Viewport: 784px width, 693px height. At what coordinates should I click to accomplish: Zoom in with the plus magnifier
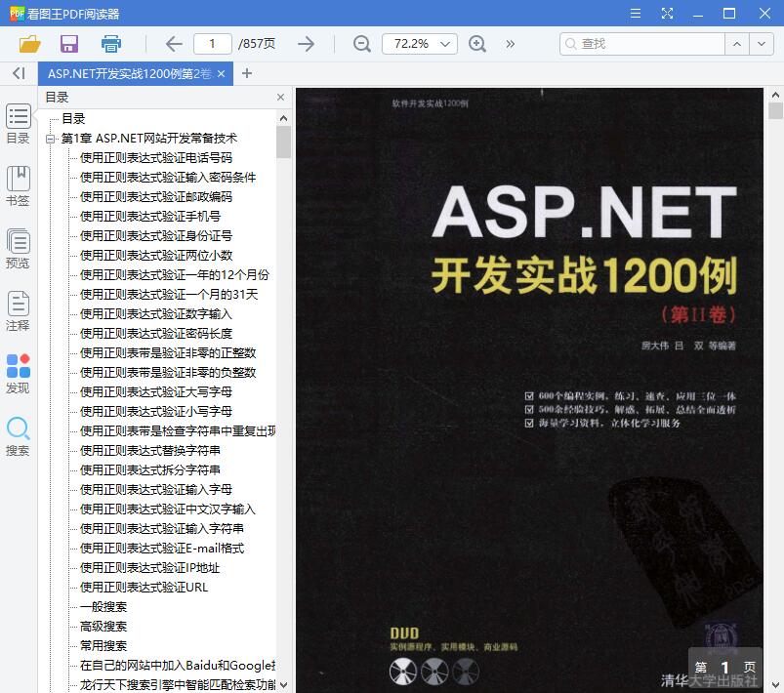[x=477, y=44]
